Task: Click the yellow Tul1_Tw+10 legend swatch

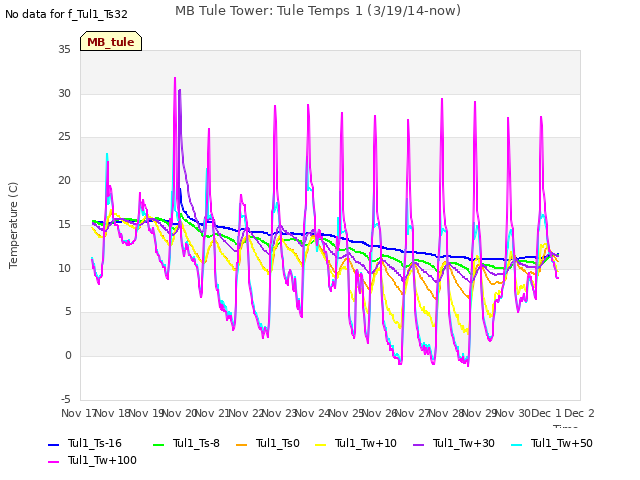Action: coord(321,444)
